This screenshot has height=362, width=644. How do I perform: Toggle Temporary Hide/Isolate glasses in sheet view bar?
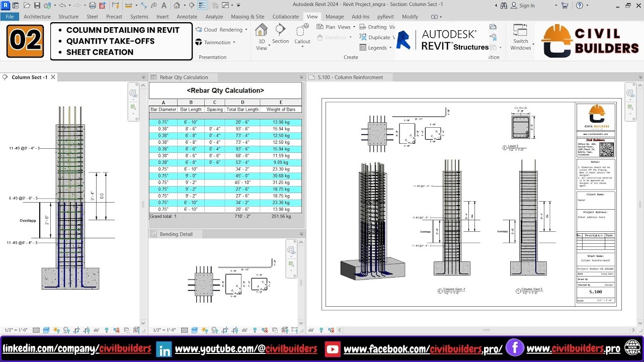[311, 330]
